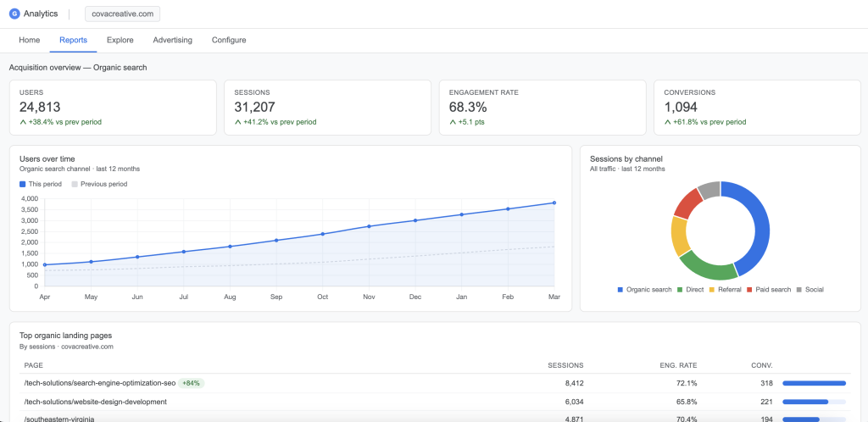
Task: Click the Analytics logo icon
Action: (x=14, y=14)
